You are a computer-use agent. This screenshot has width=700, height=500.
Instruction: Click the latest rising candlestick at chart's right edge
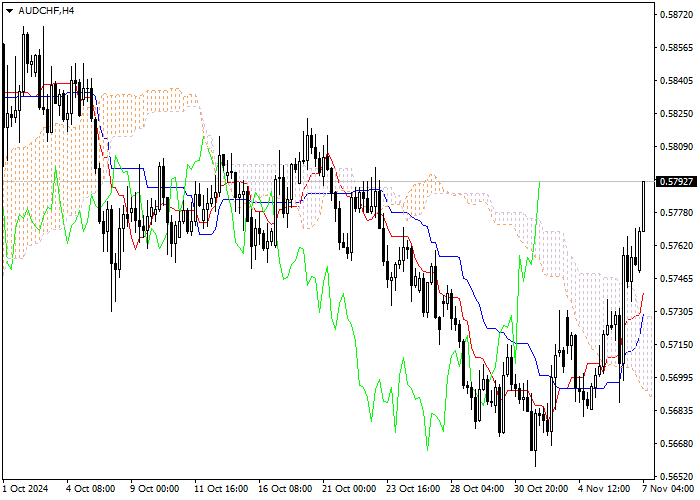644,206
